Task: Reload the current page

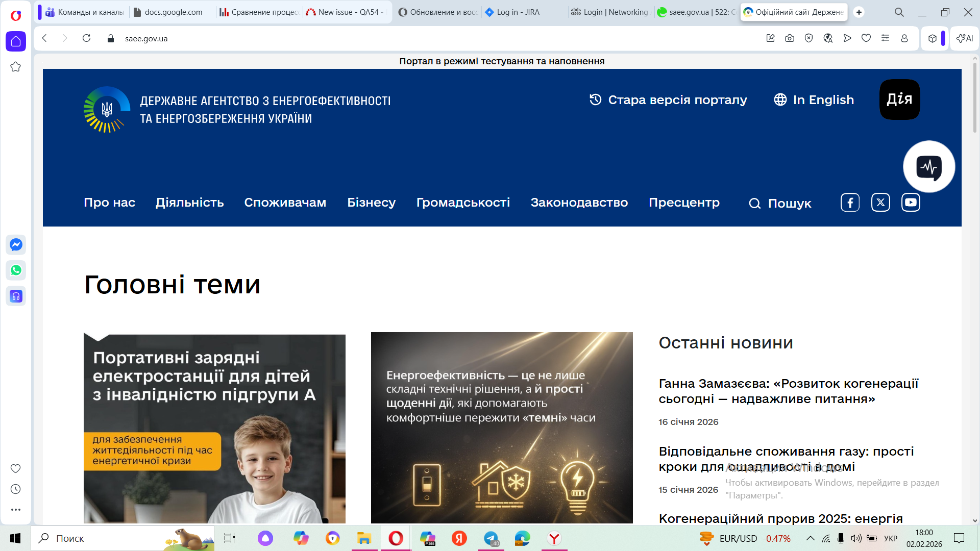Action: 86,38
